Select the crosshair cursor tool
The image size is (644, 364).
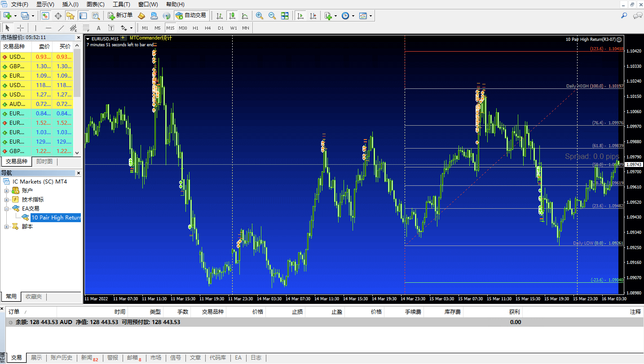[x=20, y=28]
